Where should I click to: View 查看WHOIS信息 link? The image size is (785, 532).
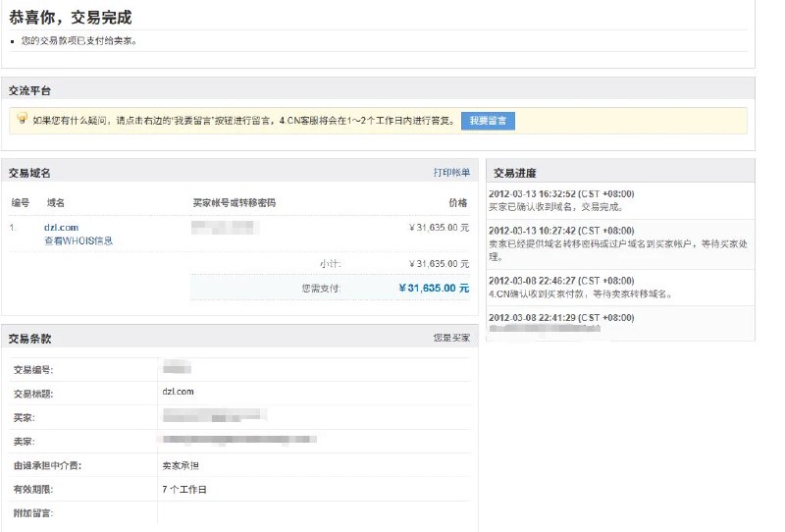click(78, 240)
